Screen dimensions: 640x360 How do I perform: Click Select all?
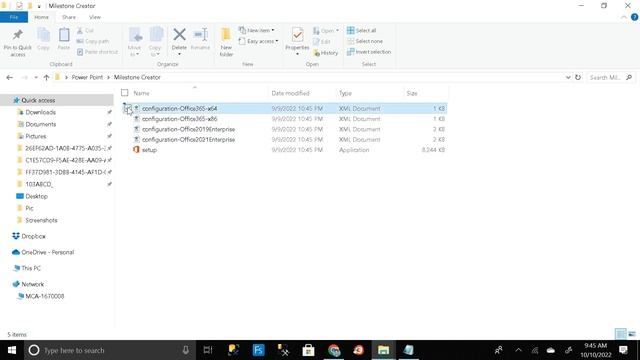(x=362, y=31)
